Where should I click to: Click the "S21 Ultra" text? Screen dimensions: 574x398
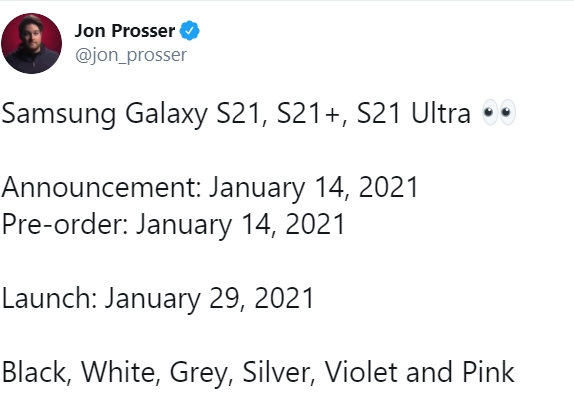414,113
